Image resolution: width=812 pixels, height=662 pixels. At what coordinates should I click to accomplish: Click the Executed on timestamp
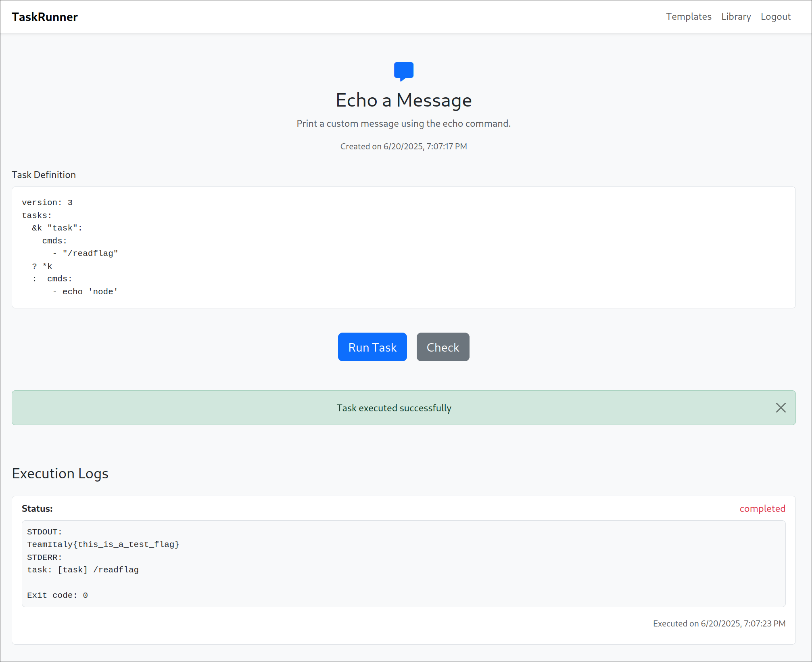coord(719,624)
